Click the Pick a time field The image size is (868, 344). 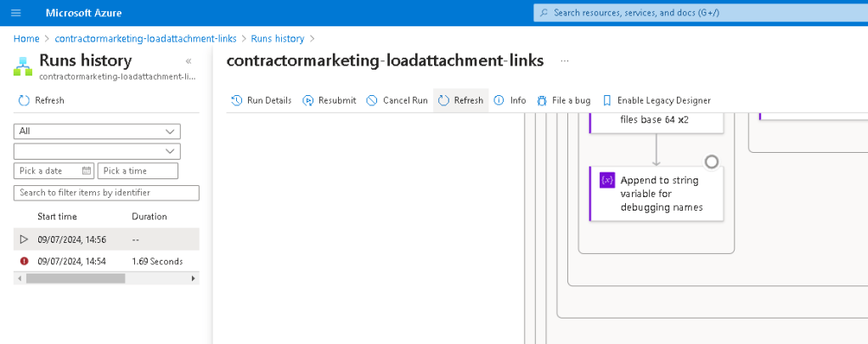coord(138,171)
